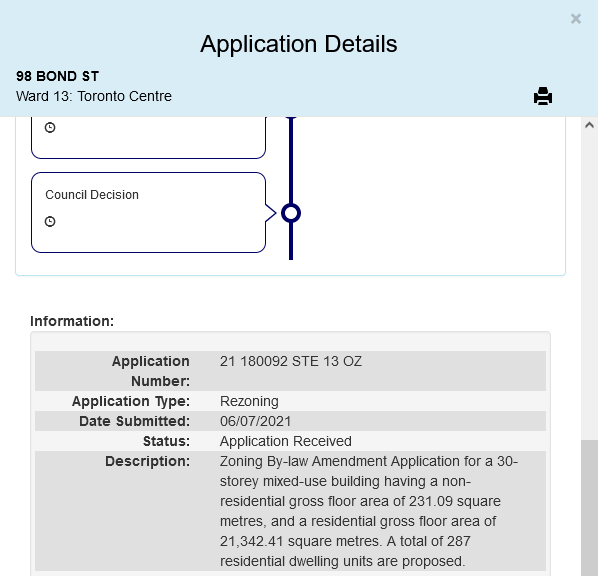Open the Council Decision milestone box
This screenshot has width=598, height=576.
coord(148,212)
